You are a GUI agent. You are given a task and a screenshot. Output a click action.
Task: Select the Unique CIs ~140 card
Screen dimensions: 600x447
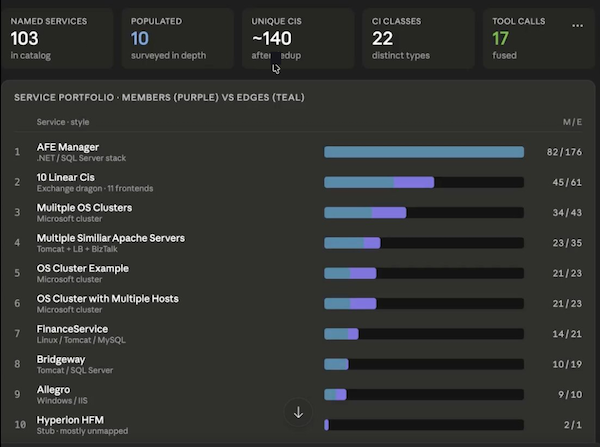pos(298,38)
